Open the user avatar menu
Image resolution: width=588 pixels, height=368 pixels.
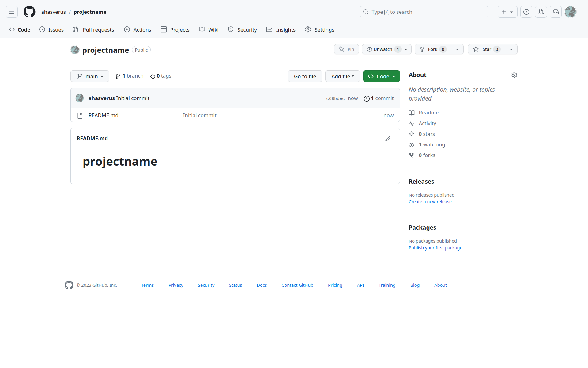click(570, 12)
